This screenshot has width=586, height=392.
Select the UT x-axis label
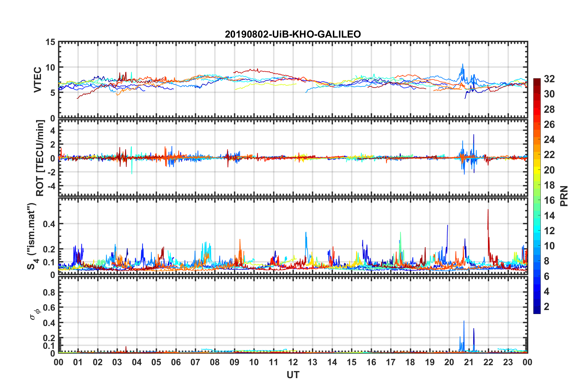tap(293, 375)
